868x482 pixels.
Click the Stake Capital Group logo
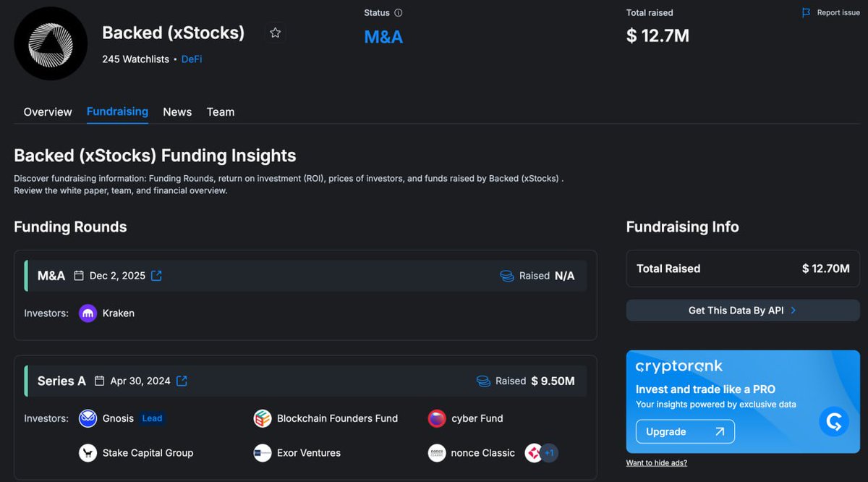(88, 453)
